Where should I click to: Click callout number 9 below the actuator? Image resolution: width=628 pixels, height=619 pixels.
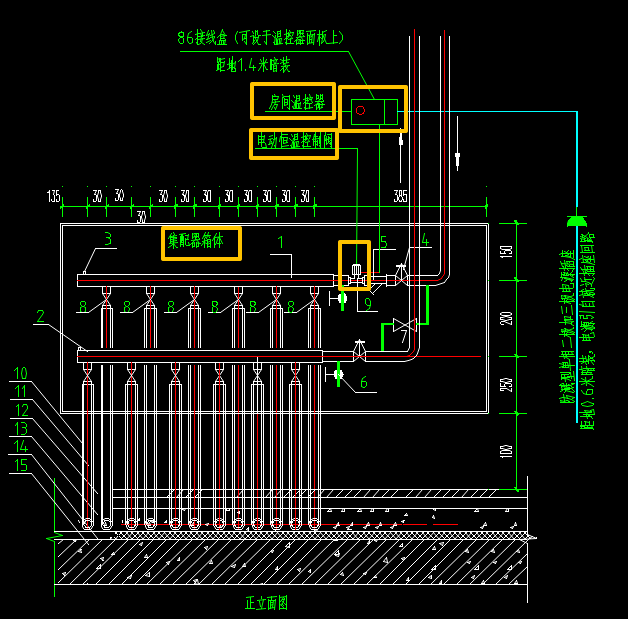[x=368, y=304]
